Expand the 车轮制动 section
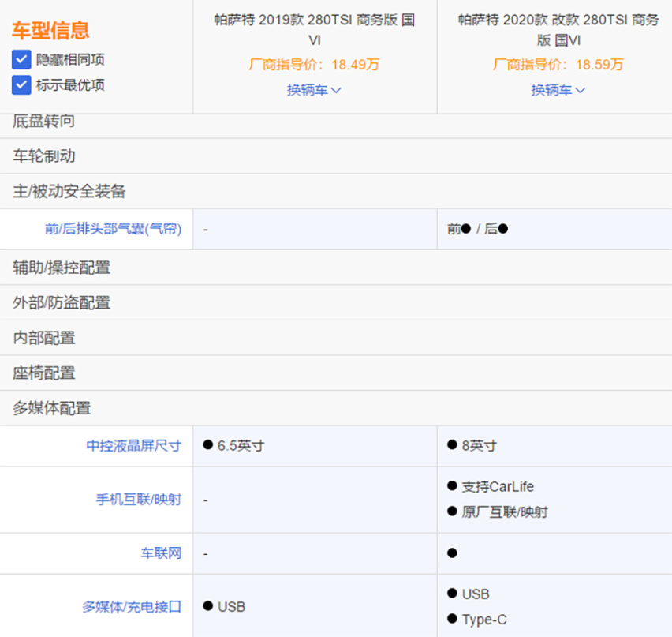 coord(336,156)
